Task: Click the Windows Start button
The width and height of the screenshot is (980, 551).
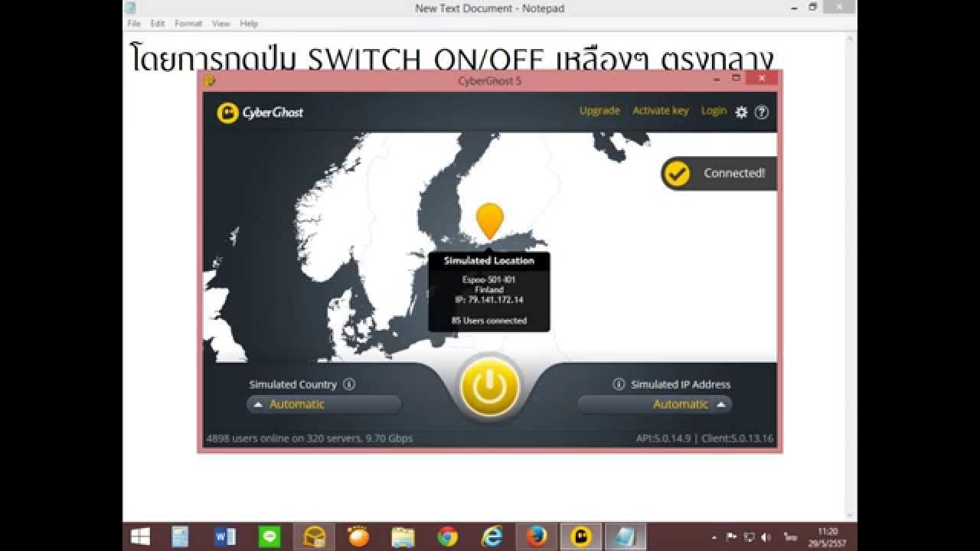Action: click(x=140, y=536)
